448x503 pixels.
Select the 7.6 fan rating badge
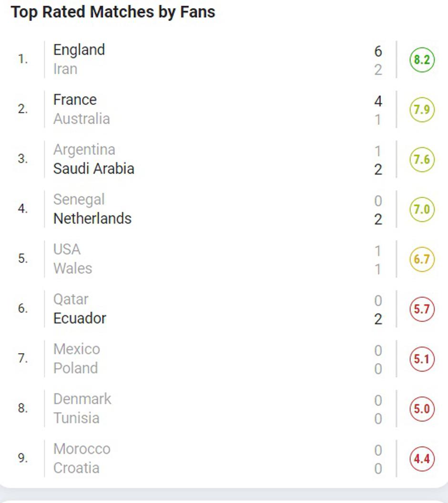click(422, 160)
